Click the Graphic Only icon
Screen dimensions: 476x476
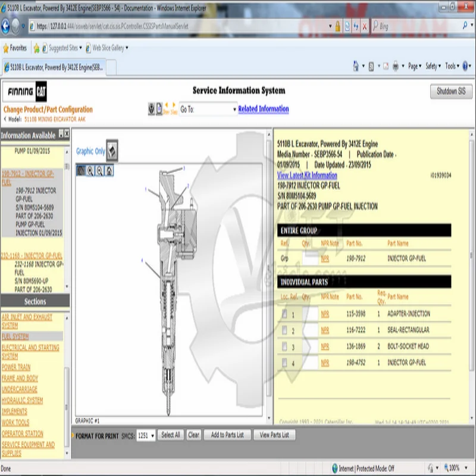click(x=112, y=151)
